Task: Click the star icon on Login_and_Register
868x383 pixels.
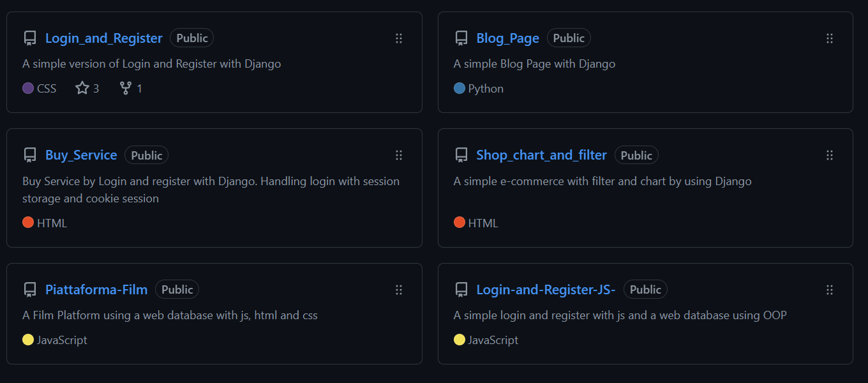Action: click(82, 88)
